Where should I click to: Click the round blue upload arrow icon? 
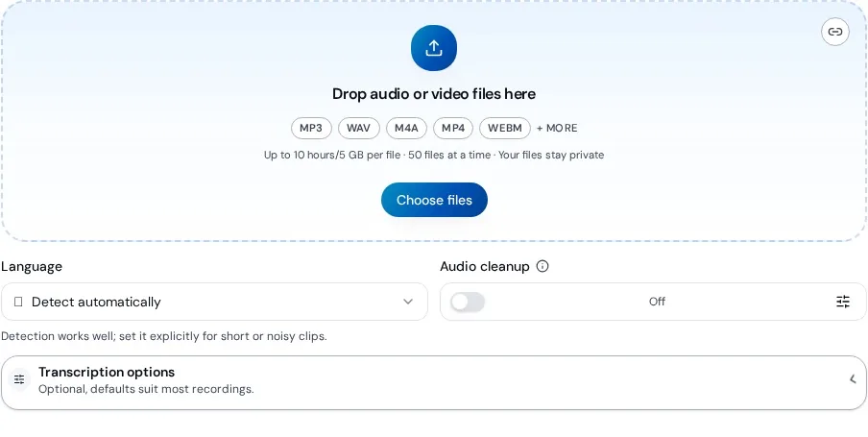(x=433, y=48)
